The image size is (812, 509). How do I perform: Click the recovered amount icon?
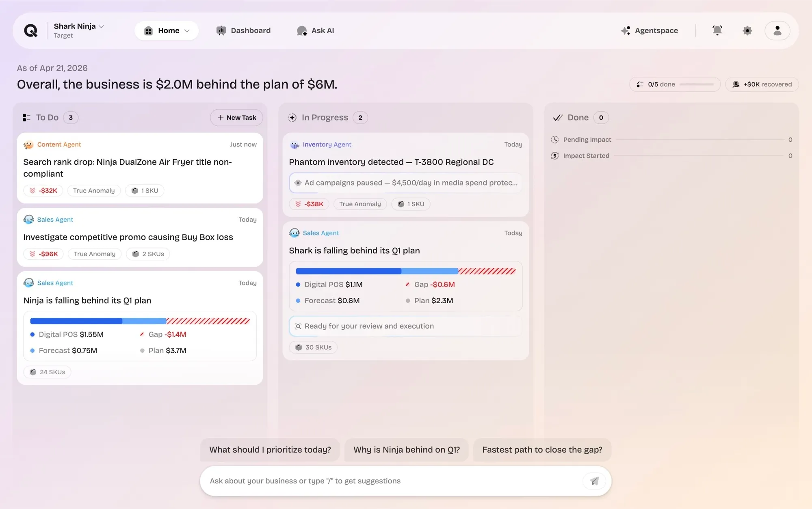[736, 84]
